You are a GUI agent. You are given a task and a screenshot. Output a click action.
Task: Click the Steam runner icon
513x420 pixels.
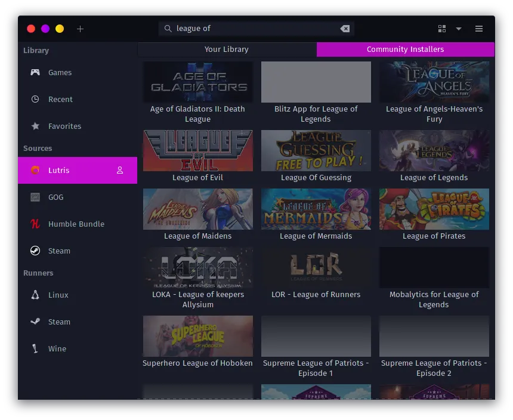coord(35,322)
